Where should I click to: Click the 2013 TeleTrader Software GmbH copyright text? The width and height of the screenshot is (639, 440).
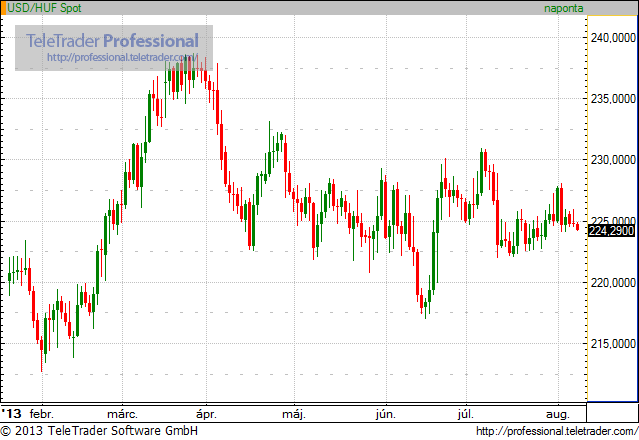point(99,431)
